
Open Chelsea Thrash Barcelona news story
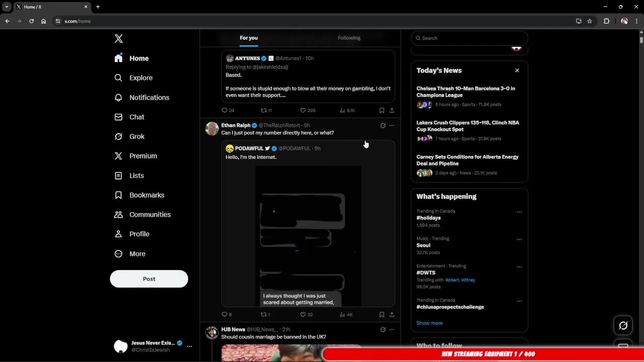[x=469, y=97]
